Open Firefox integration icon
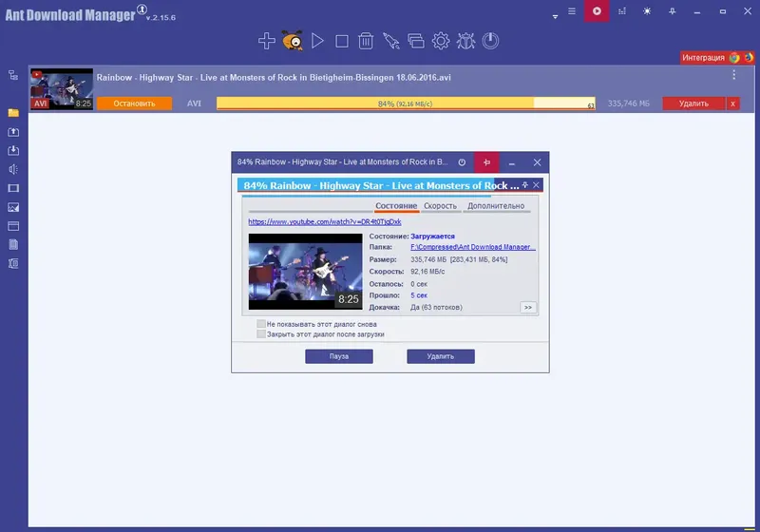The image size is (760, 532). click(x=749, y=58)
